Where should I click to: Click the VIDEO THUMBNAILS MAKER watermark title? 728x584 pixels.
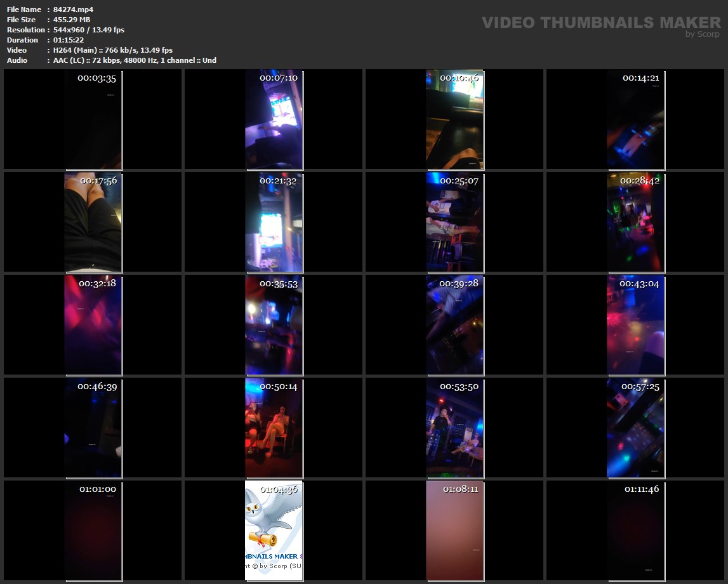[600, 23]
